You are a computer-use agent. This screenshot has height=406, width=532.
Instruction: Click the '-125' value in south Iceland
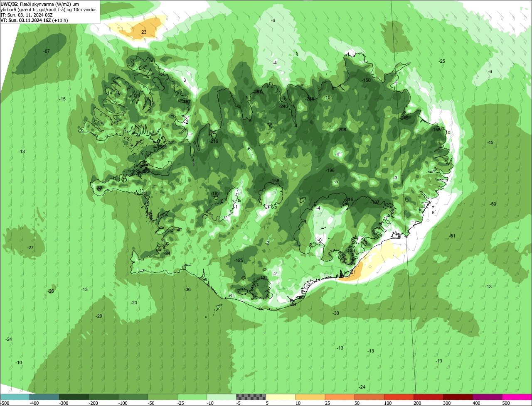pyautogui.click(x=239, y=260)
